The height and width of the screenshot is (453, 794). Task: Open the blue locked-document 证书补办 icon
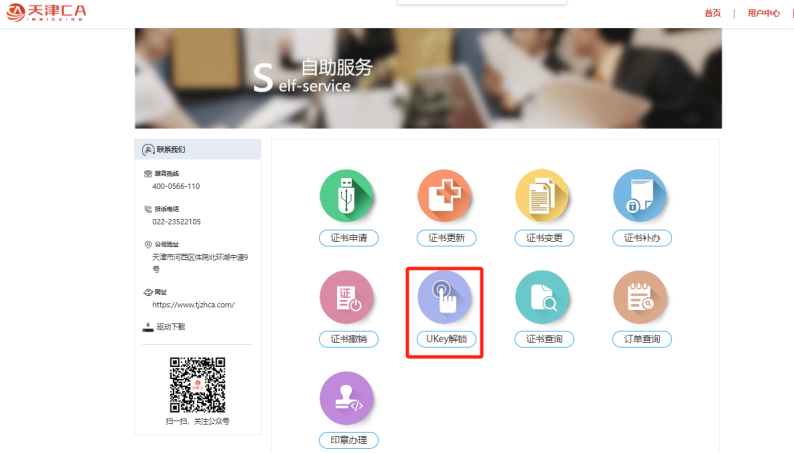tap(640, 196)
